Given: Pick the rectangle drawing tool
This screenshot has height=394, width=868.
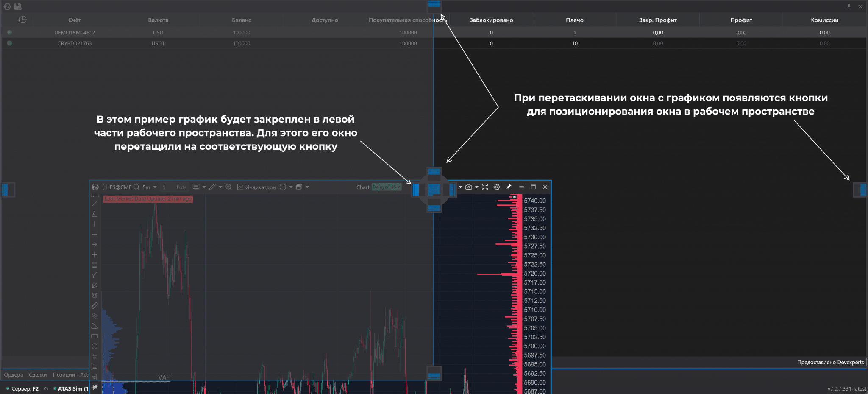Looking at the screenshot, I should point(95,336).
